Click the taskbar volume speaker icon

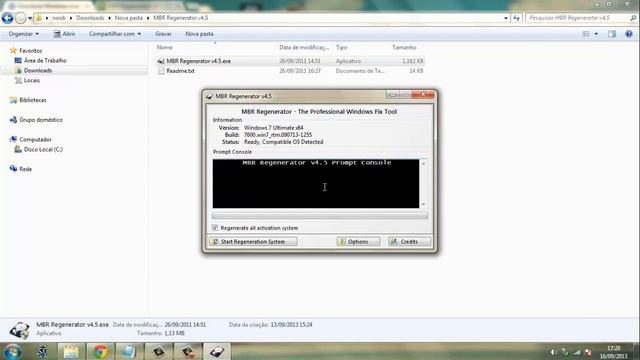click(x=554, y=352)
